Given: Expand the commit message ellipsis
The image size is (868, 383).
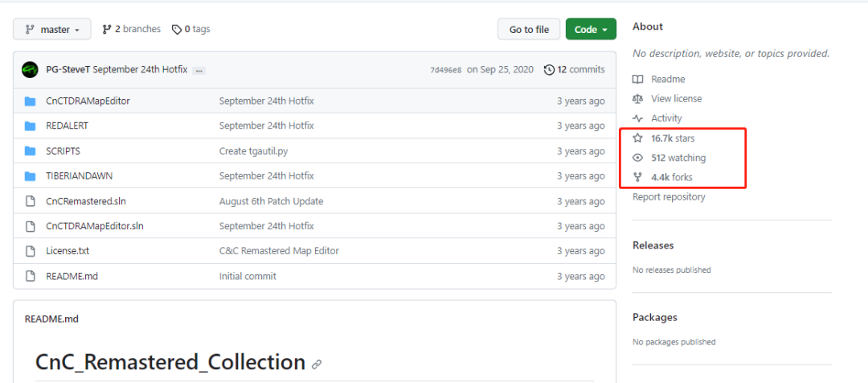Looking at the screenshot, I should pos(199,70).
